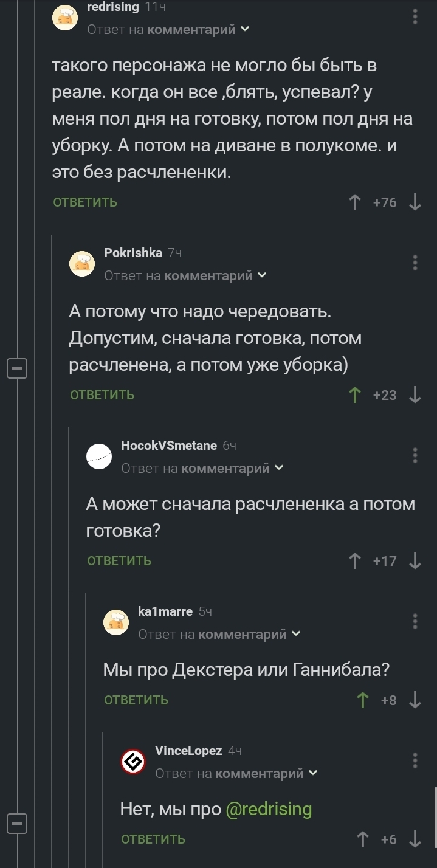The image size is (437, 868).
Task: Open options menu for ka1marre's comment
Action: (415, 621)
